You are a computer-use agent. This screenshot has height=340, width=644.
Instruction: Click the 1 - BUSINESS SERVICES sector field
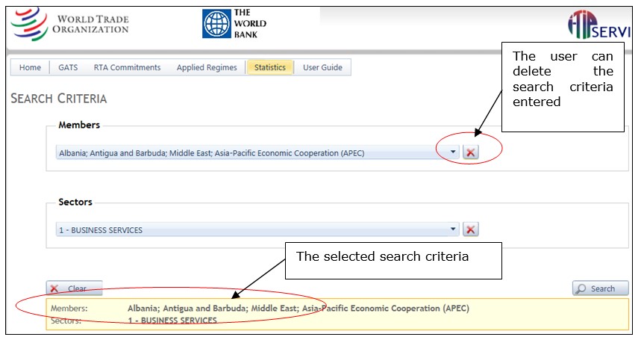click(257, 229)
